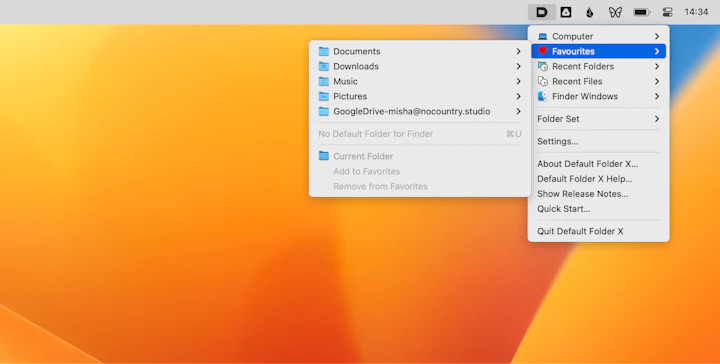Choose Documents in Favourites submenu
The height and width of the screenshot is (364, 720).
click(x=420, y=51)
